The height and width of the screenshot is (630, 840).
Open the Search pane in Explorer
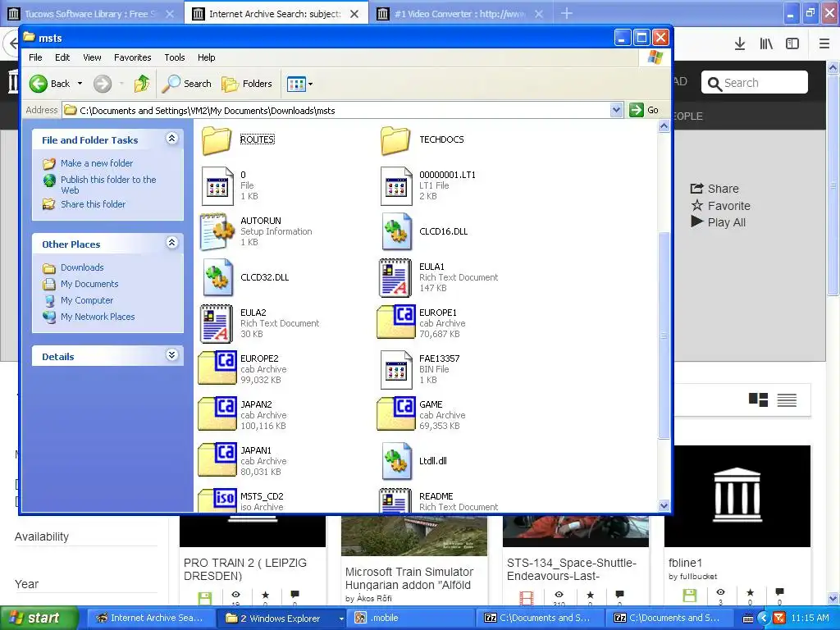pyautogui.click(x=187, y=84)
